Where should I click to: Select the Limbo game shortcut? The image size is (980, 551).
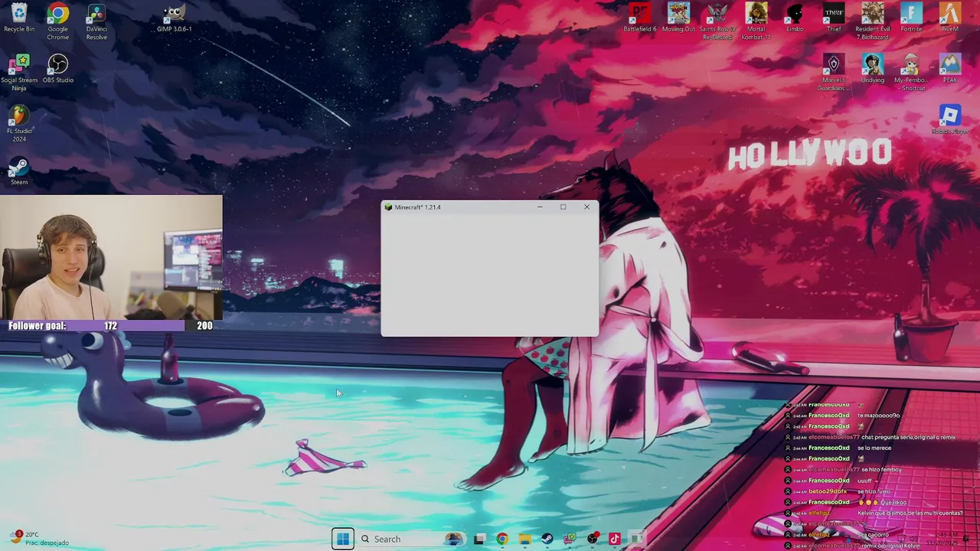pyautogui.click(x=795, y=18)
